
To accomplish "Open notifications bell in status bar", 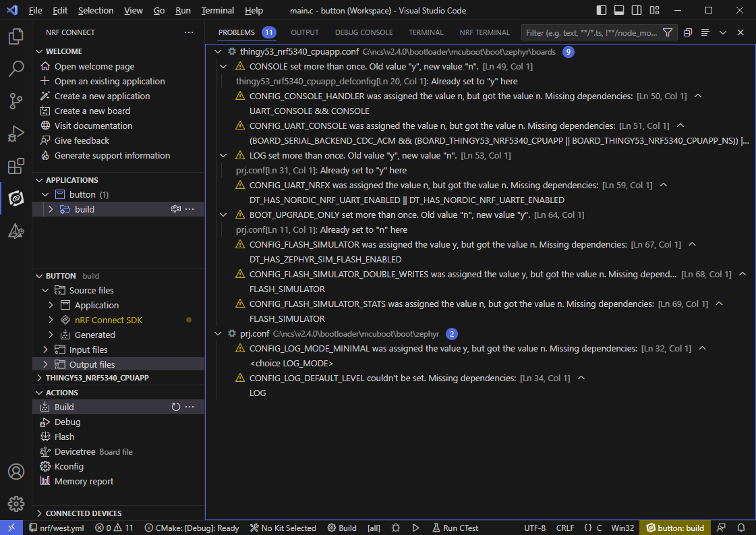I will pos(741,528).
